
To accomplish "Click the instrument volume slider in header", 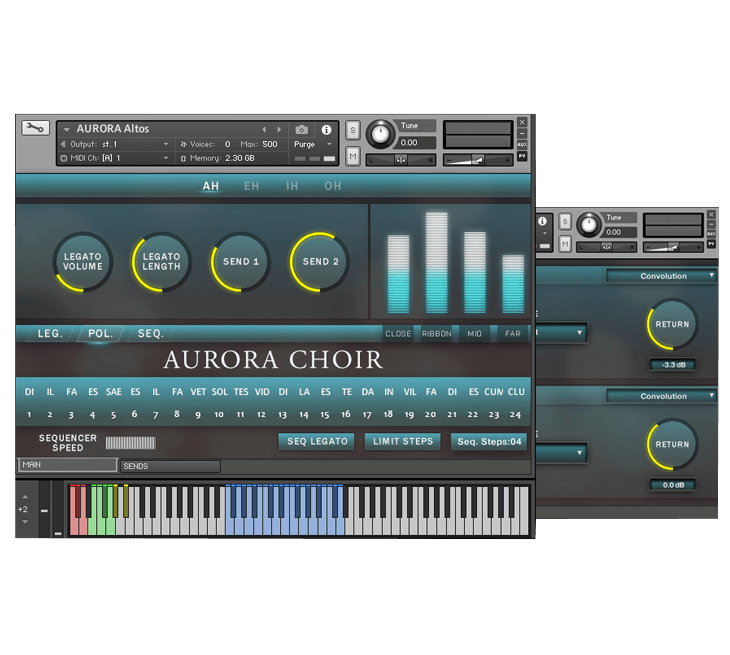I will click(478, 160).
